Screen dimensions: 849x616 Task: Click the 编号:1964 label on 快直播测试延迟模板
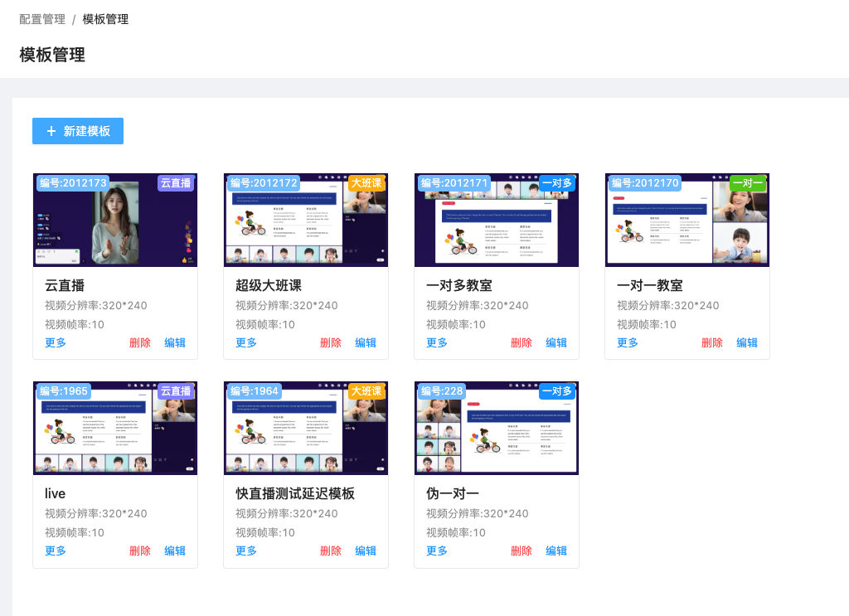[x=253, y=390]
